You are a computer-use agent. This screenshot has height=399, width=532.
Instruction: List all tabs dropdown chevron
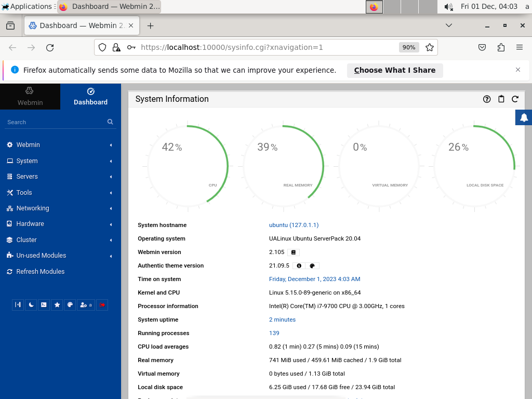tap(448, 25)
